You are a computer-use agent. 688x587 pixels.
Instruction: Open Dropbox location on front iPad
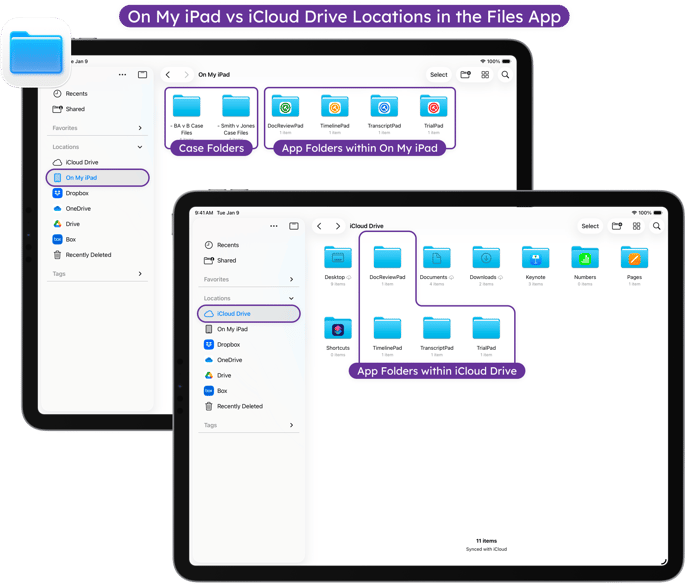pyautogui.click(x=222, y=344)
